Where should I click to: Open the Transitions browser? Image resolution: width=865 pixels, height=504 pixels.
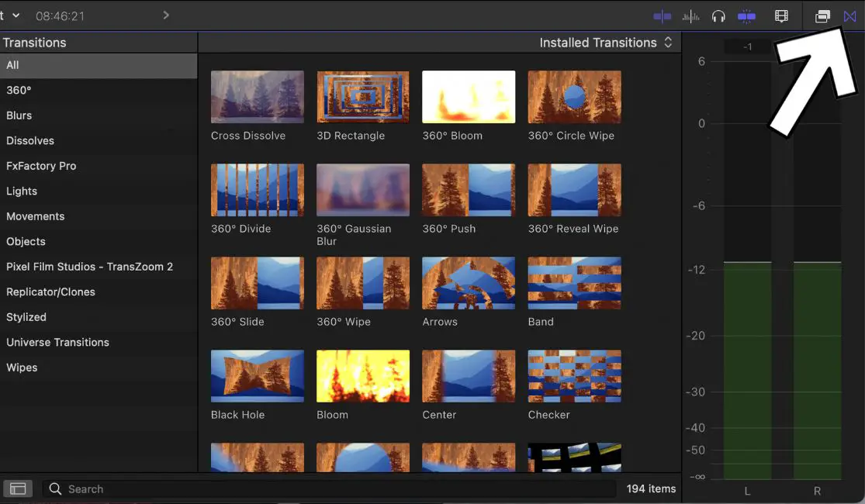point(849,16)
